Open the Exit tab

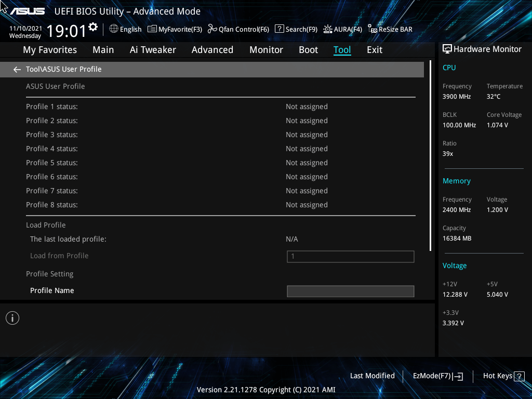click(375, 50)
